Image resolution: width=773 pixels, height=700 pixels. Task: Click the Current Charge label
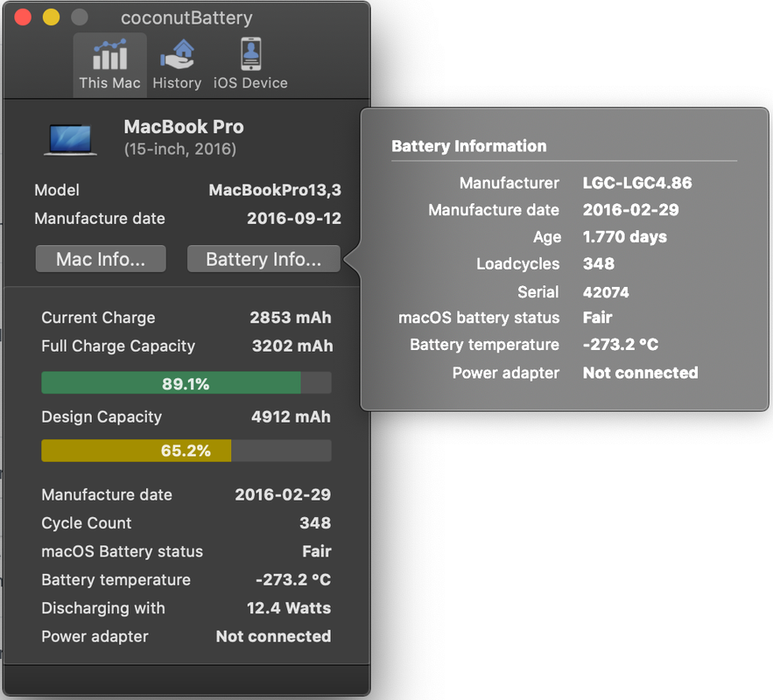[x=98, y=318]
